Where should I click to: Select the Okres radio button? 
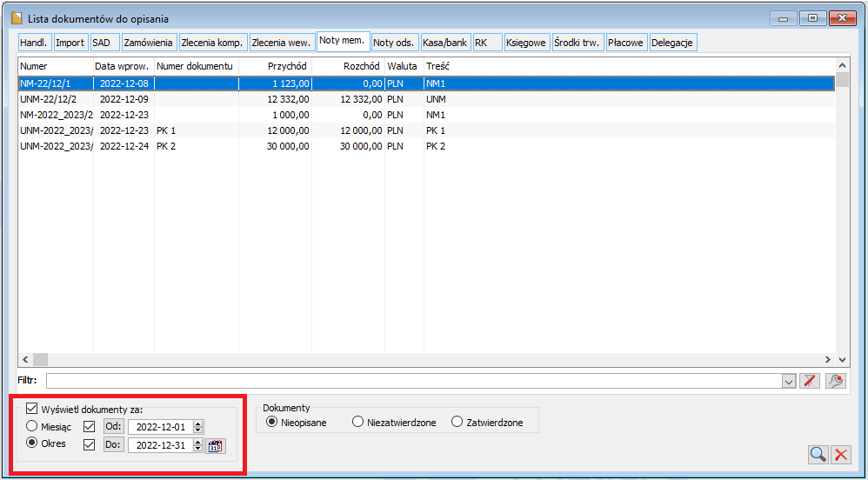pyautogui.click(x=32, y=443)
